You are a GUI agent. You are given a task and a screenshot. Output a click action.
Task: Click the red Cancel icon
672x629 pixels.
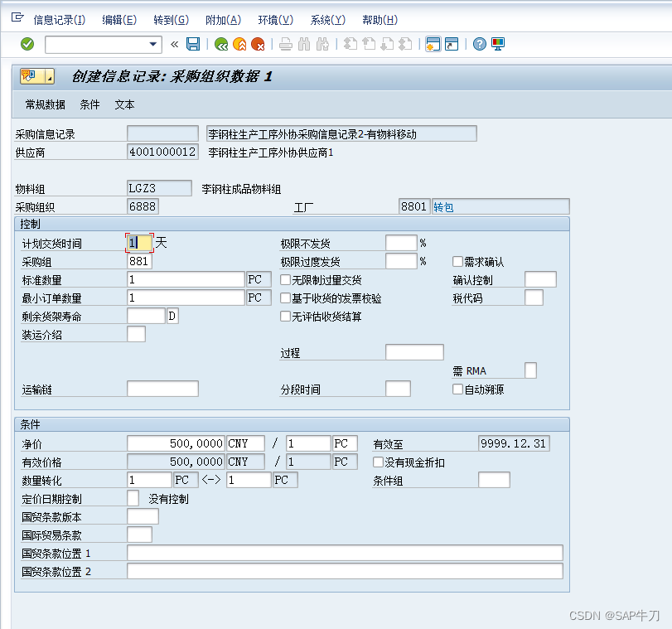(258, 44)
